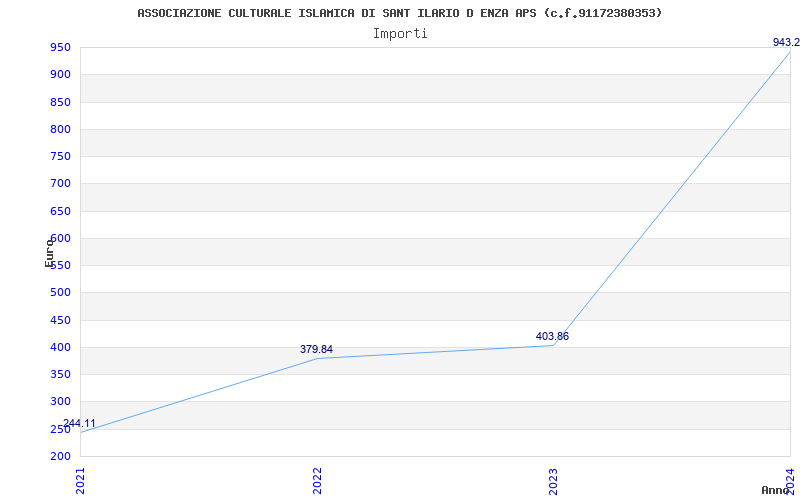Click the Anno x-axis title

775,490
